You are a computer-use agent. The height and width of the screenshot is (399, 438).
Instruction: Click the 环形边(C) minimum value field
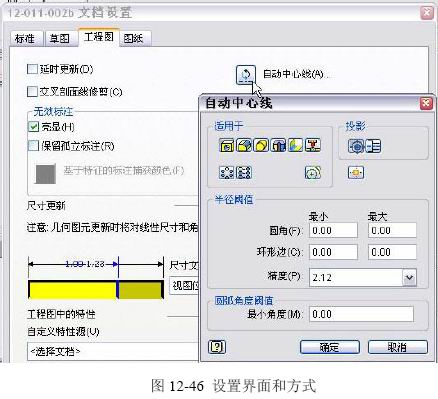click(x=333, y=252)
